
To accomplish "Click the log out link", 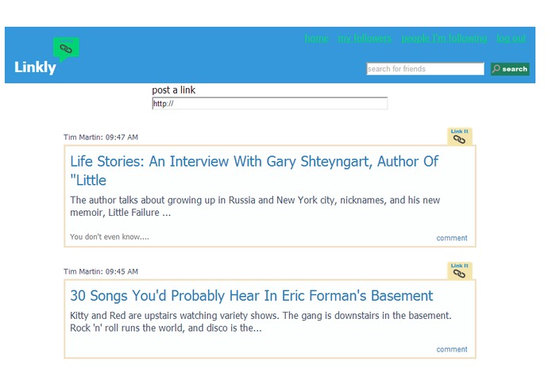I will tap(511, 38).
